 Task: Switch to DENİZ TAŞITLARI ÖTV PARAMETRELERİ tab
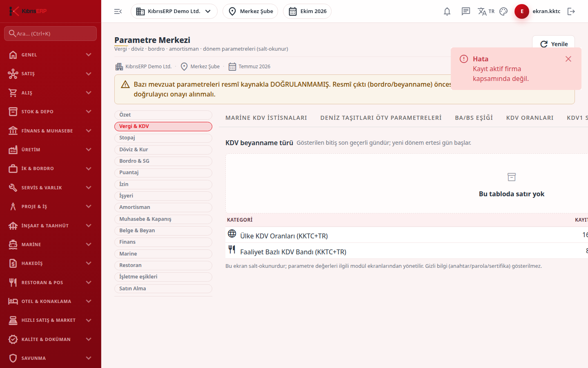[x=381, y=118]
